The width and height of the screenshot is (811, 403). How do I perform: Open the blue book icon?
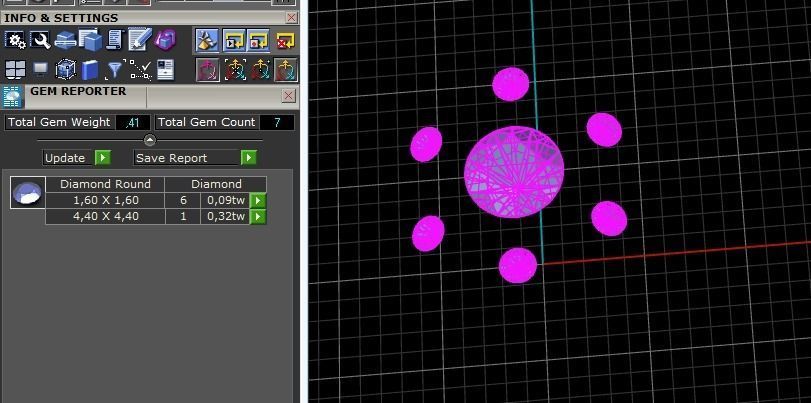point(89,69)
